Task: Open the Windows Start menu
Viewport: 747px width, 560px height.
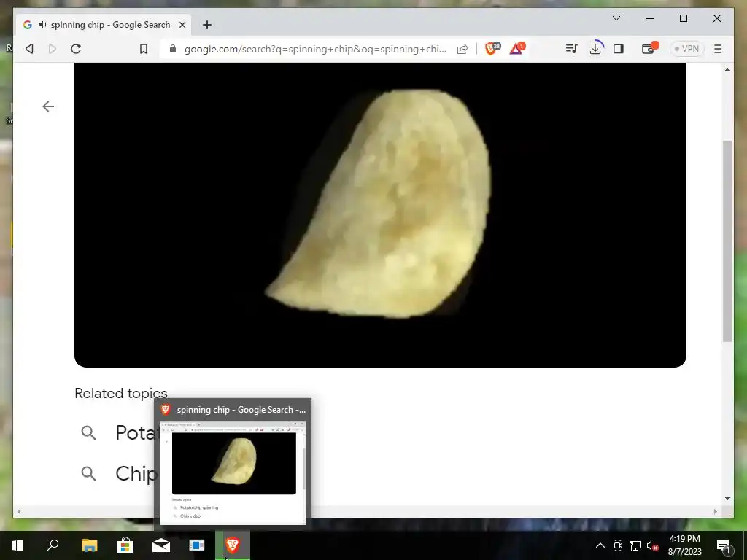Action: point(18,545)
